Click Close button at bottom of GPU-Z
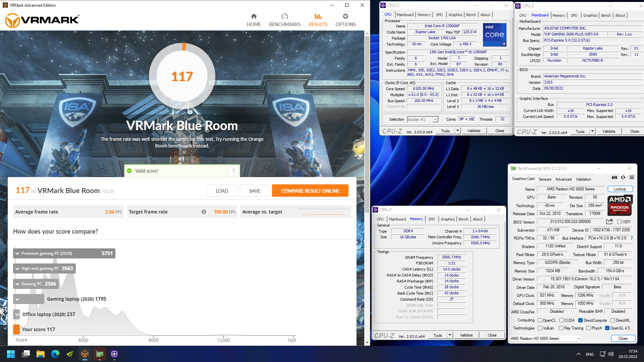Screen dimensions: 644x362 623,339
